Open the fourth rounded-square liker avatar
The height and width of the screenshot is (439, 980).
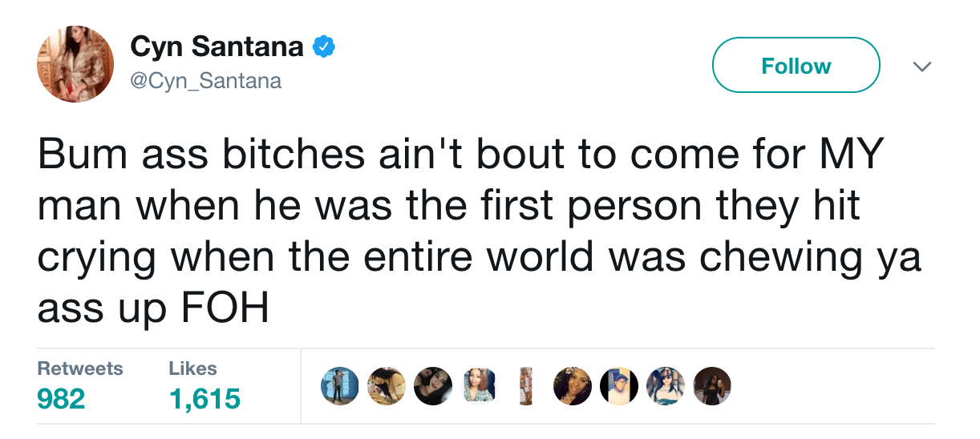[480, 387]
